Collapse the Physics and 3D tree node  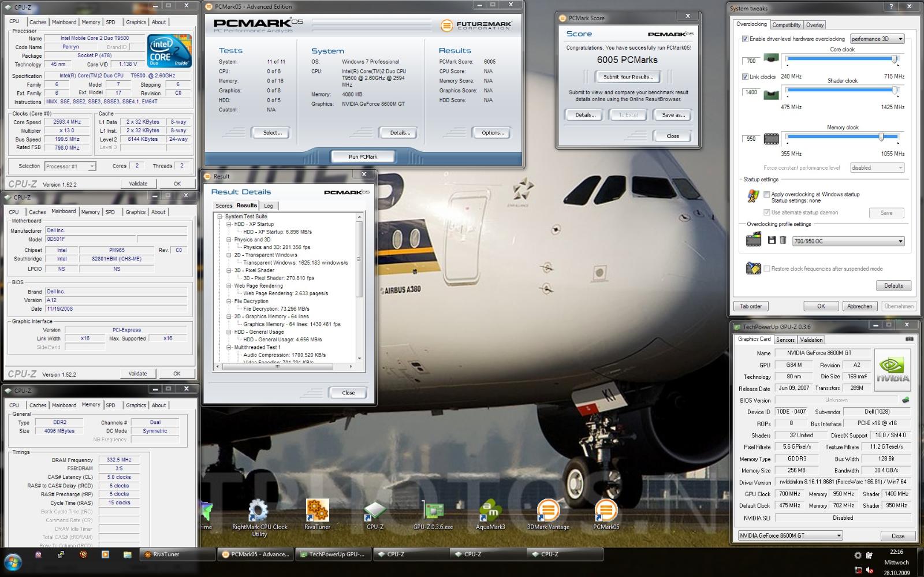click(x=229, y=240)
